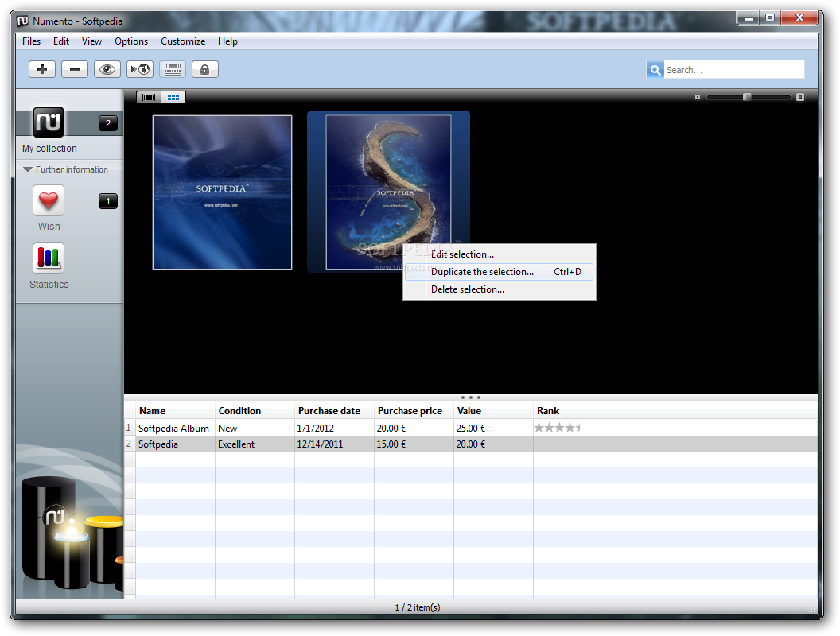
Task: Click the small thumbnail size icon
Action: click(698, 98)
